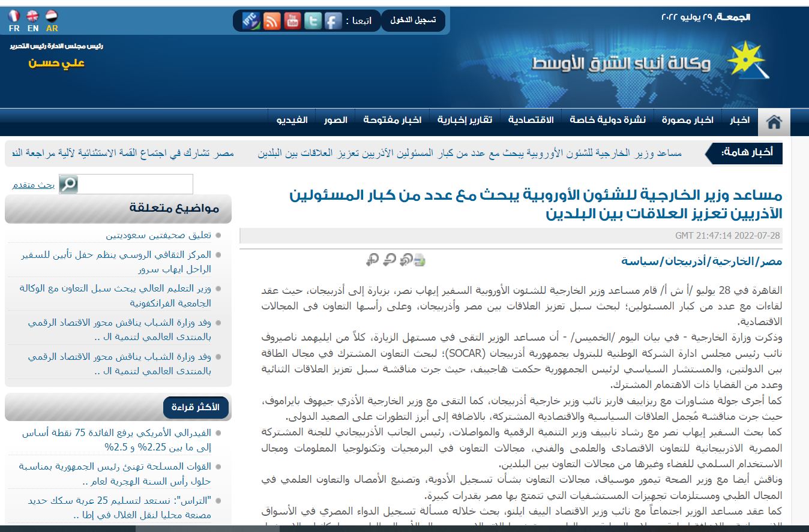Click the IPTC icon in header
This screenshot has width=809, height=532.
pos(251,21)
